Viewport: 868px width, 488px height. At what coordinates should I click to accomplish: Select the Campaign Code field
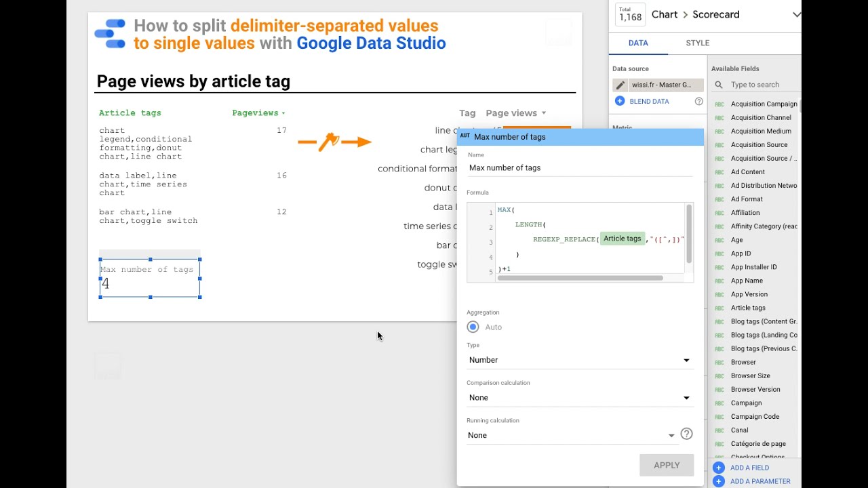coord(755,416)
